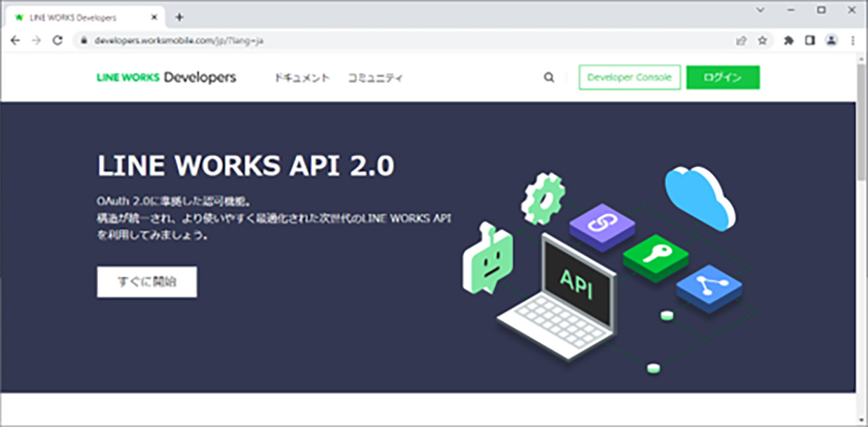Viewport: 868px width, 427px height.
Task: Open the Chrome three-dot menu
Action: coord(853,41)
